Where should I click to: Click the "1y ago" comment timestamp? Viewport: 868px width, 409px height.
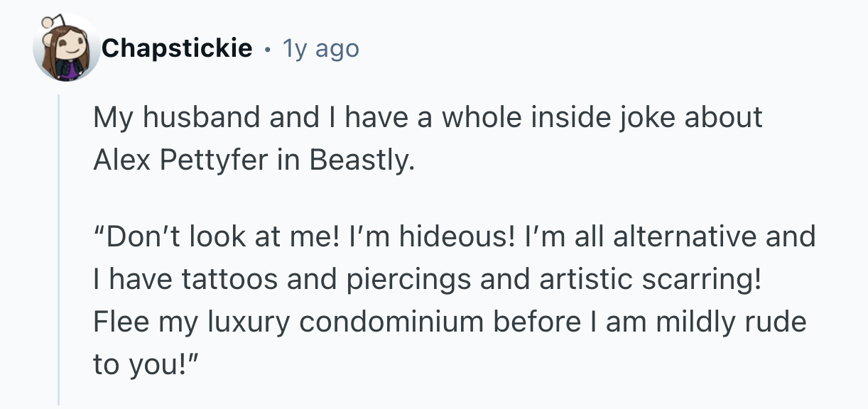pyautogui.click(x=320, y=48)
